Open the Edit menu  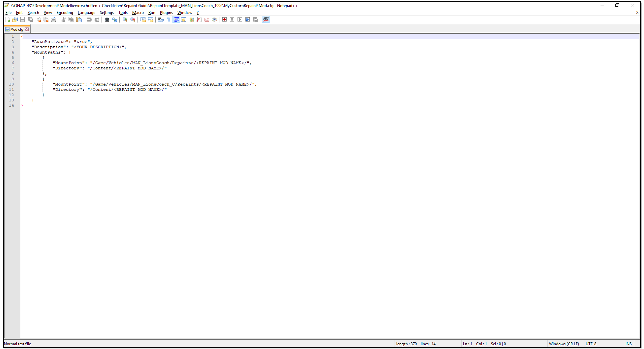(19, 13)
